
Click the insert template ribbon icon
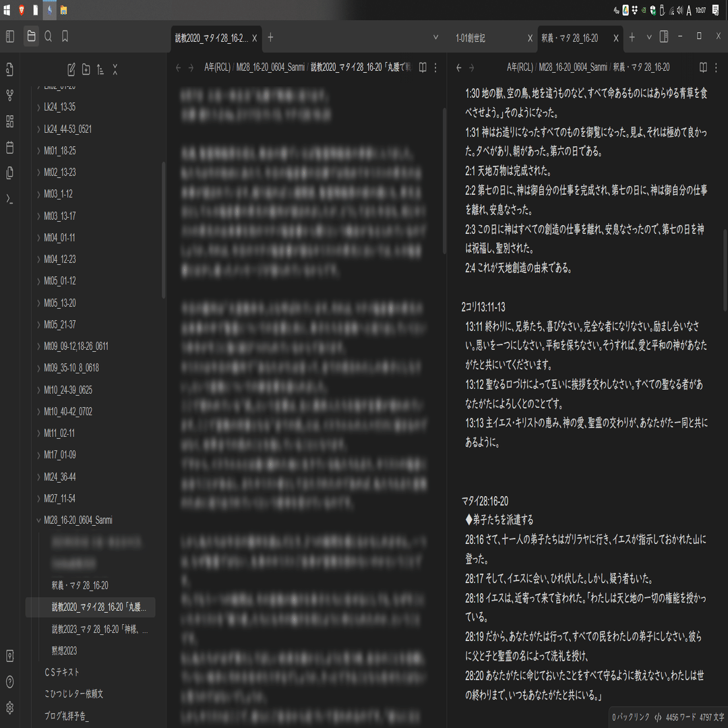point(9,173)
